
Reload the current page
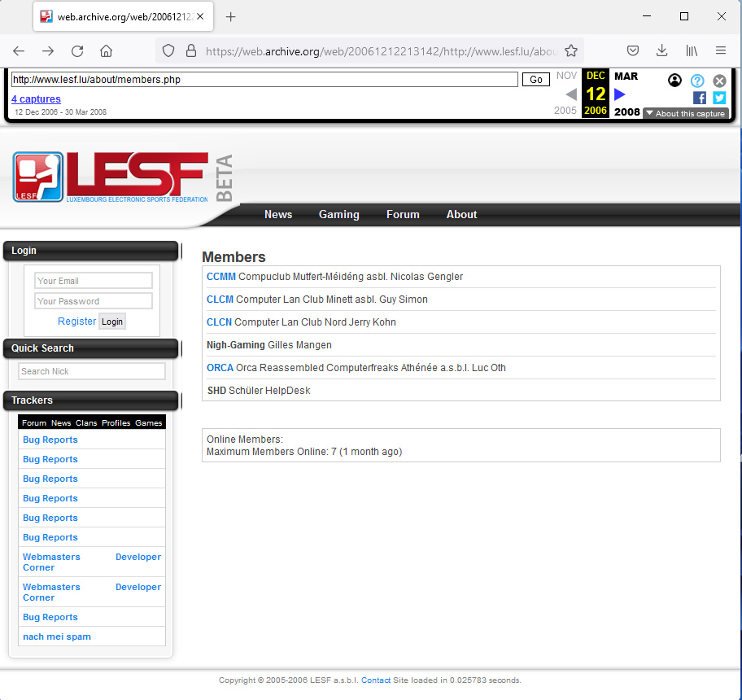(77, 51)
